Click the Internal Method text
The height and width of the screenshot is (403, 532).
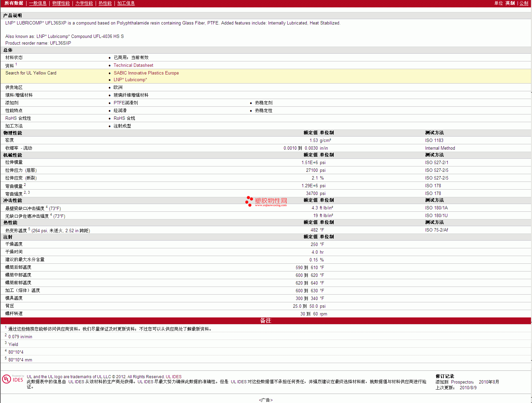click(x=440, y=148)
